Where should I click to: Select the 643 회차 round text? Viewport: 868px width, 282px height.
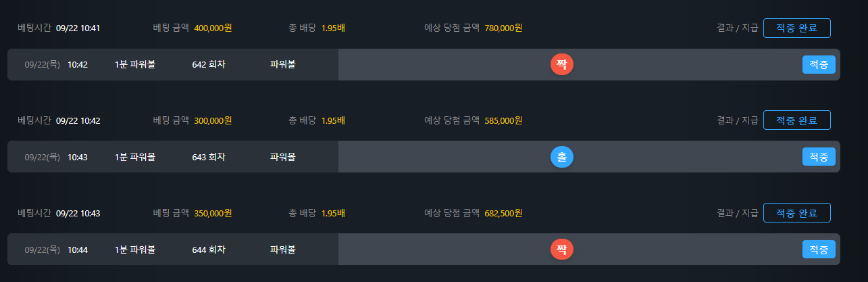point(208,157)
